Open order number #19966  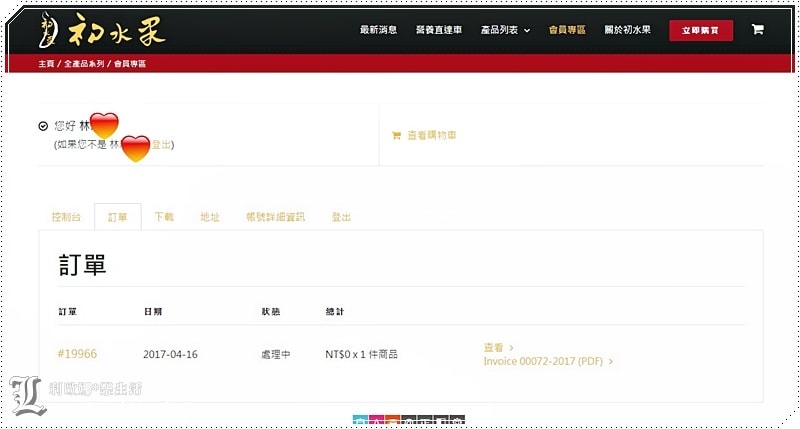pyautogui.click(x=77, y=353)
